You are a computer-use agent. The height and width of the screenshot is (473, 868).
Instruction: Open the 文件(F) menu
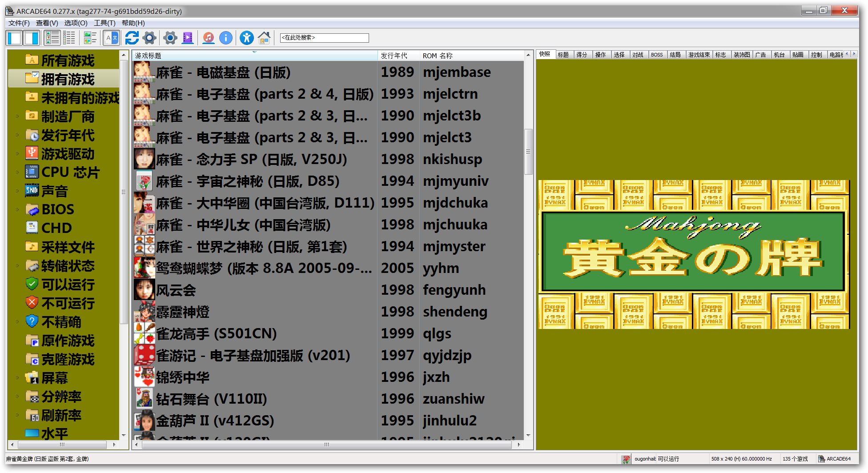[19, 23]
